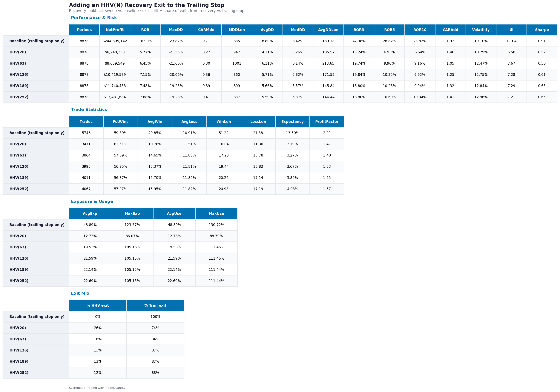Click the net profit value "$8,059,549"
This screenshot has height=392, width=560.
click(x=115, y=63)
